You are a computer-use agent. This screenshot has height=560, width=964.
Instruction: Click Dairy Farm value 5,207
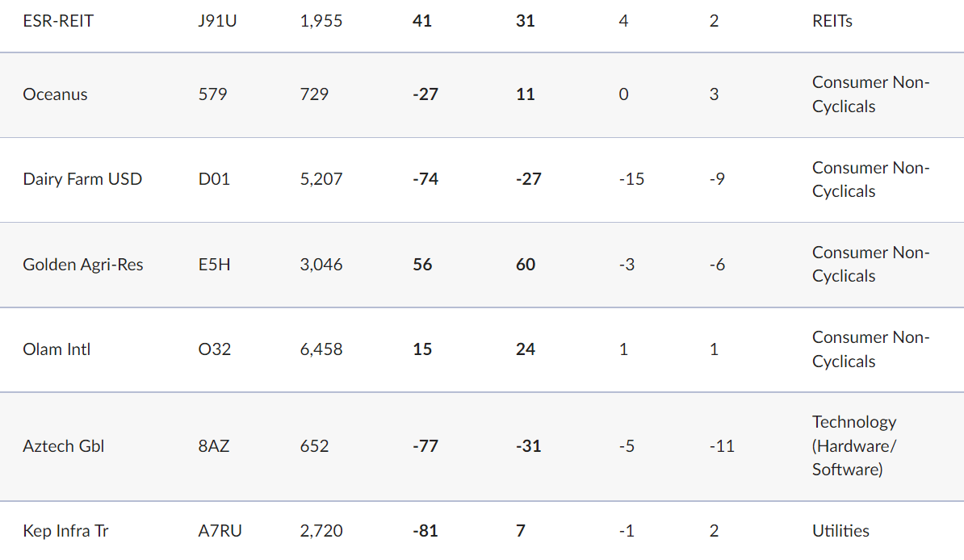click(321, 179)
